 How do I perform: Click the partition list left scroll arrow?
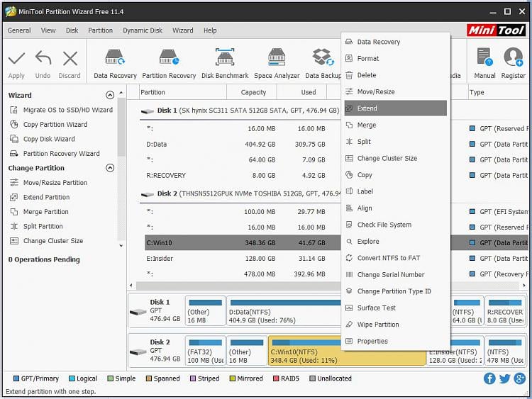pos(132,286)
